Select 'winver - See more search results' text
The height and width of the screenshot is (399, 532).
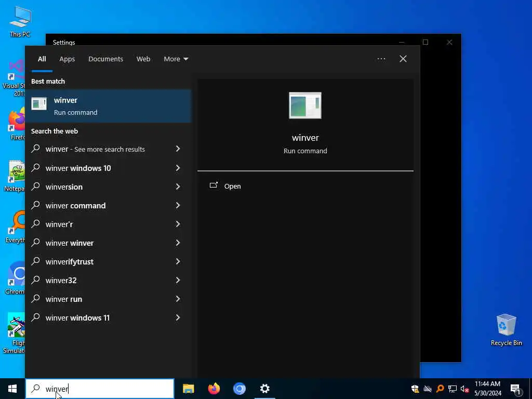(95, 149)
